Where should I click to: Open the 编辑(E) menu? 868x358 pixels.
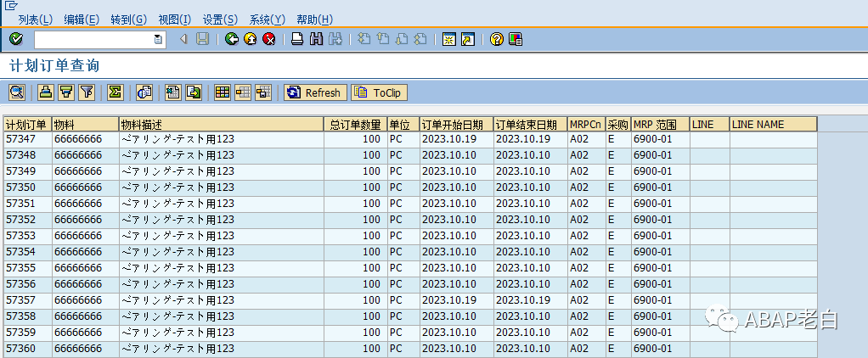(82, 20)
